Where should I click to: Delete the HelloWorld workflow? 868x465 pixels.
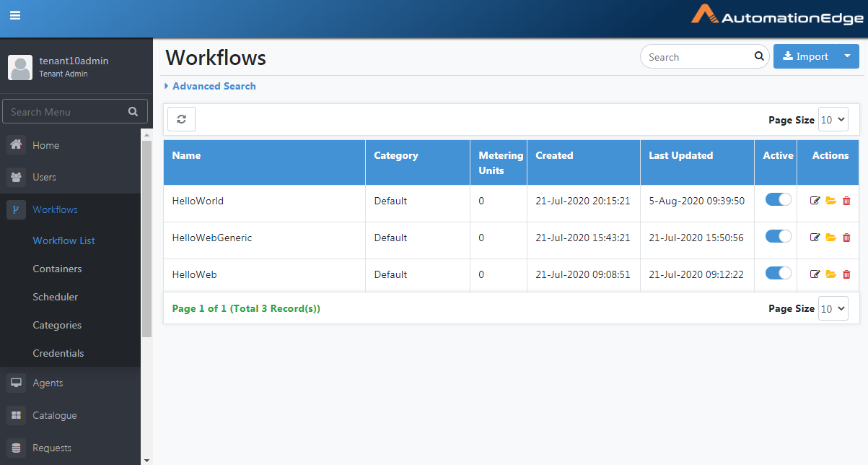pos(846,201)
